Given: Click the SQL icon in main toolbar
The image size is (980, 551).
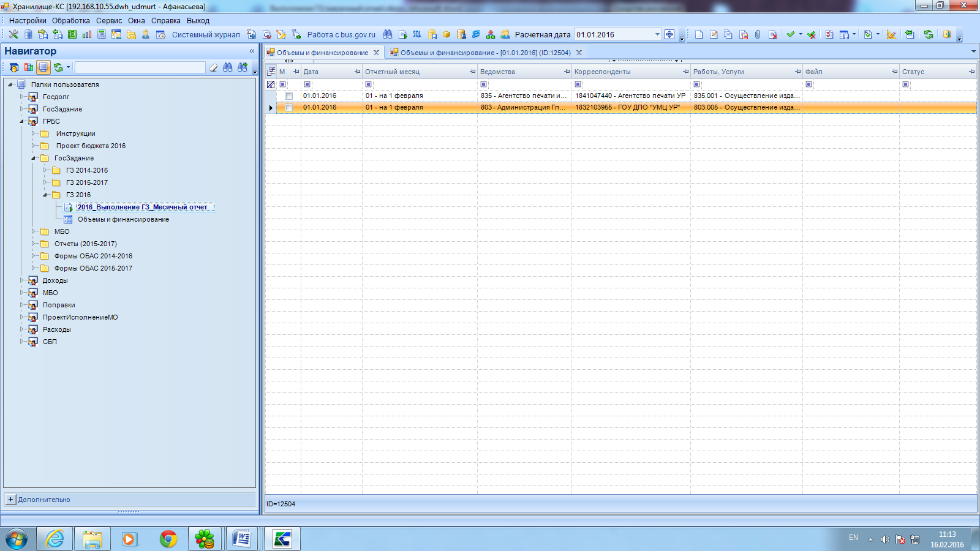Looking at the screenshot, I should [417, 35].
